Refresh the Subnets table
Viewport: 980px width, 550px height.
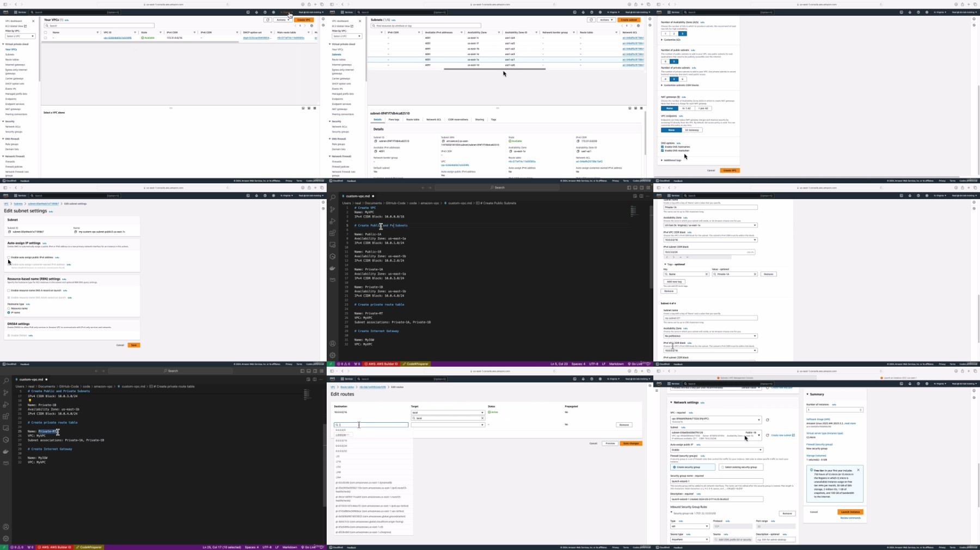[591, 20]
